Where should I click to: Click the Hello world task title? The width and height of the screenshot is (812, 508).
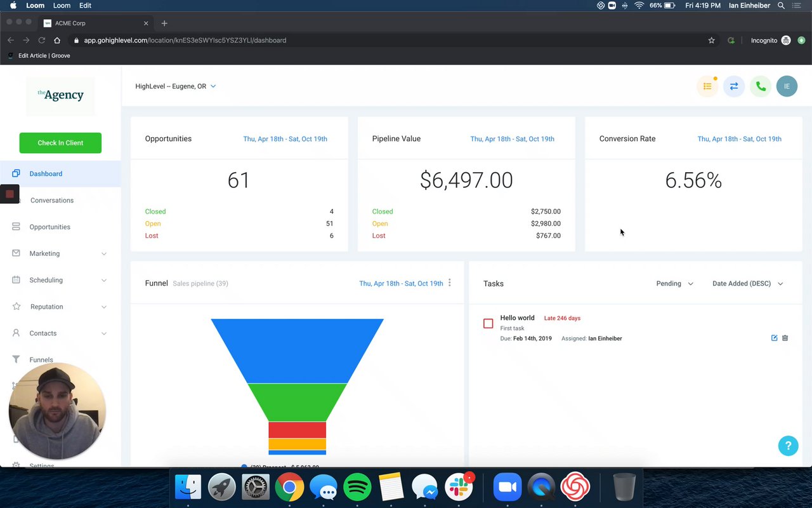point(517,317)
